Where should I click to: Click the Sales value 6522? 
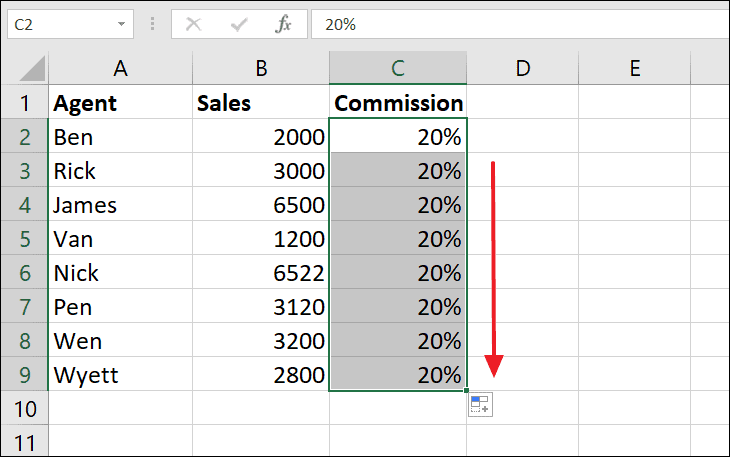pos(260,273)
